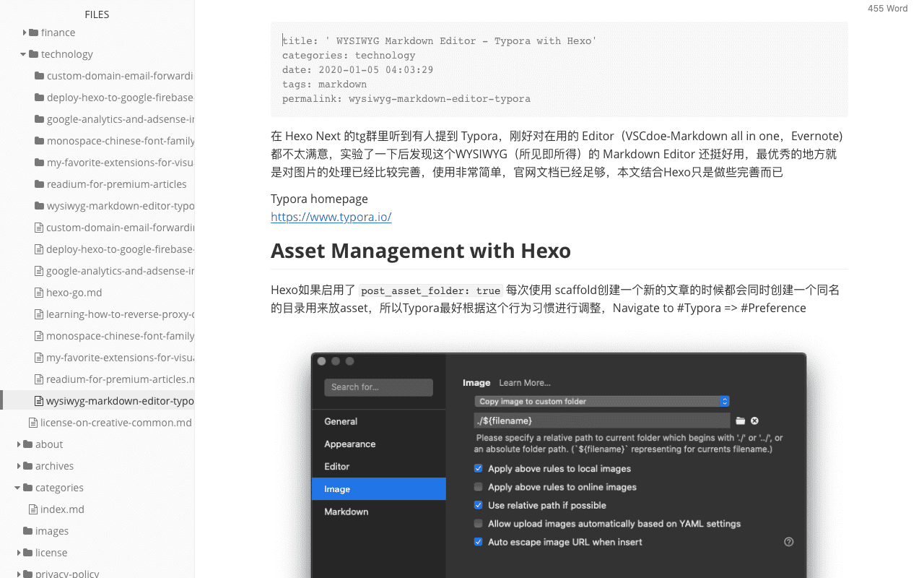Click the images folder icon
The image size is (924, 578).
click(x=28, y=531)
